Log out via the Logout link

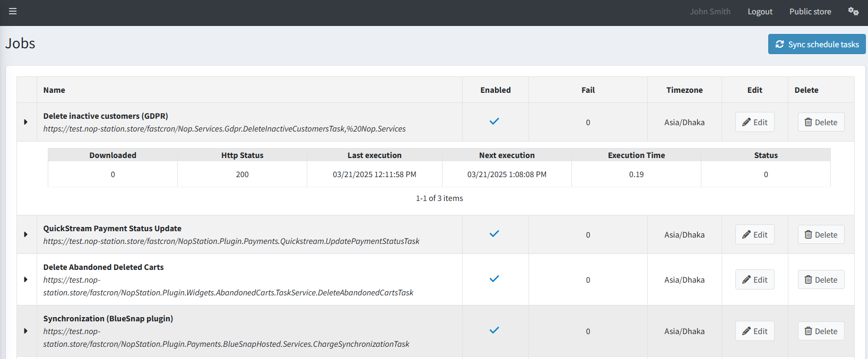pos(760,12)
